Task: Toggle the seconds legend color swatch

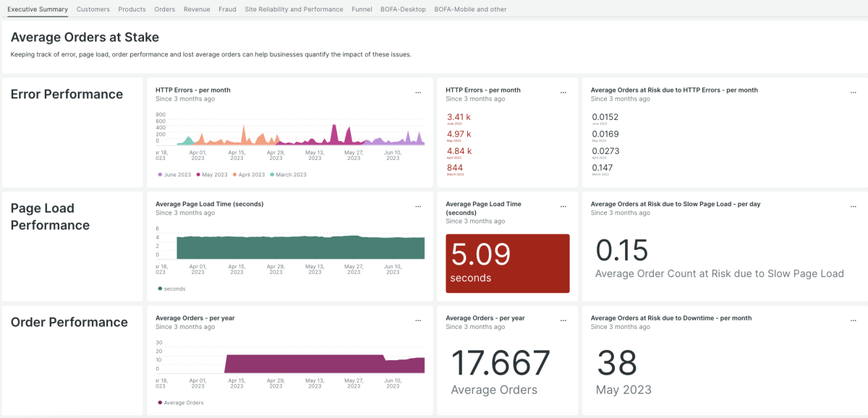Action: coord(160,289)
